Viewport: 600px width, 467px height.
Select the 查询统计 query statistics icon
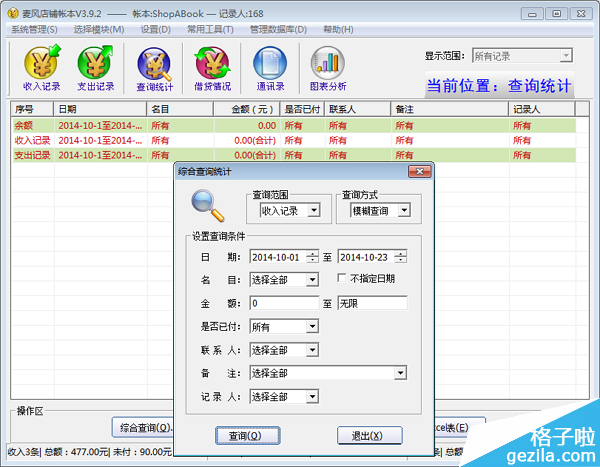(x=154, y=70)
